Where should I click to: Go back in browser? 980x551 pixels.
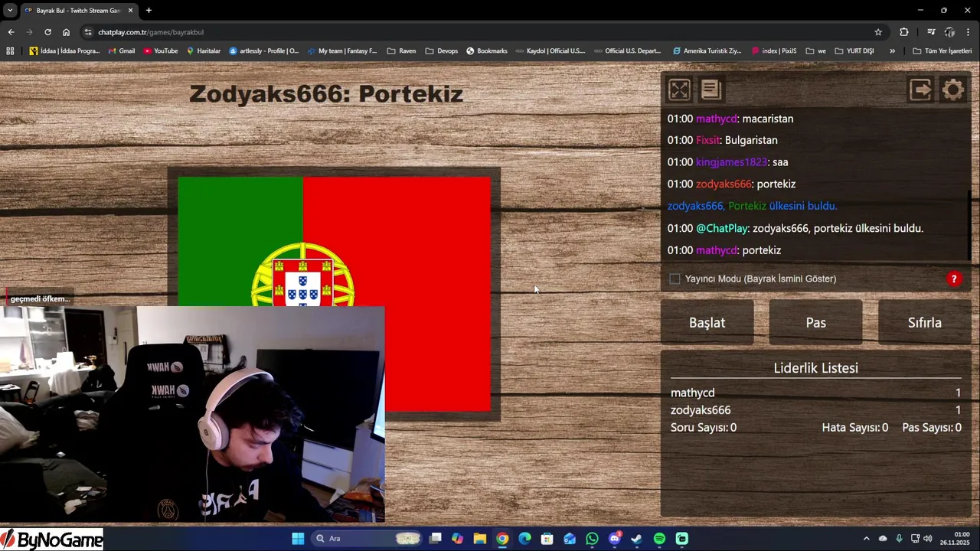tap(11, 32)
